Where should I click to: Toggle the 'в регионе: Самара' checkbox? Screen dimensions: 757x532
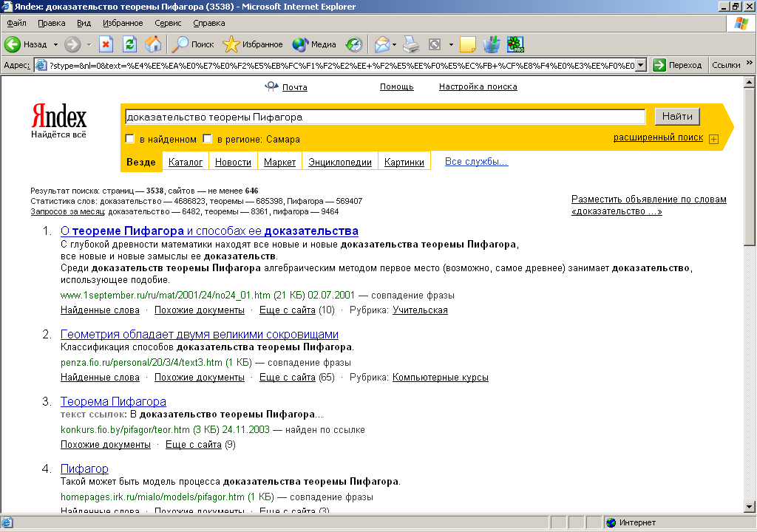(207, 139)
